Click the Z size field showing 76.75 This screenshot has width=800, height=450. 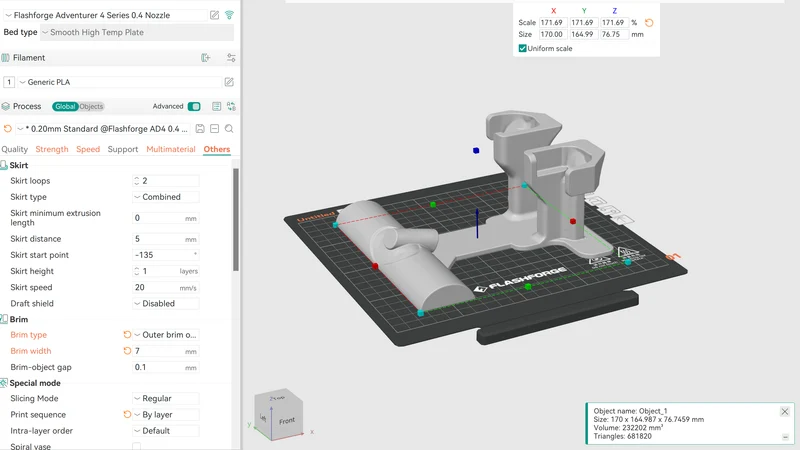click(x=614, y=35)
